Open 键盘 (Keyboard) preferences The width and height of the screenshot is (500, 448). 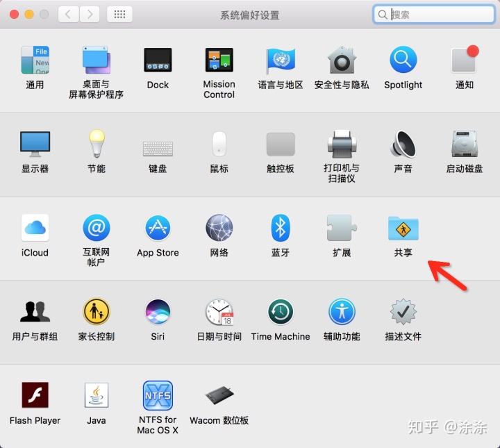point(158,149)
